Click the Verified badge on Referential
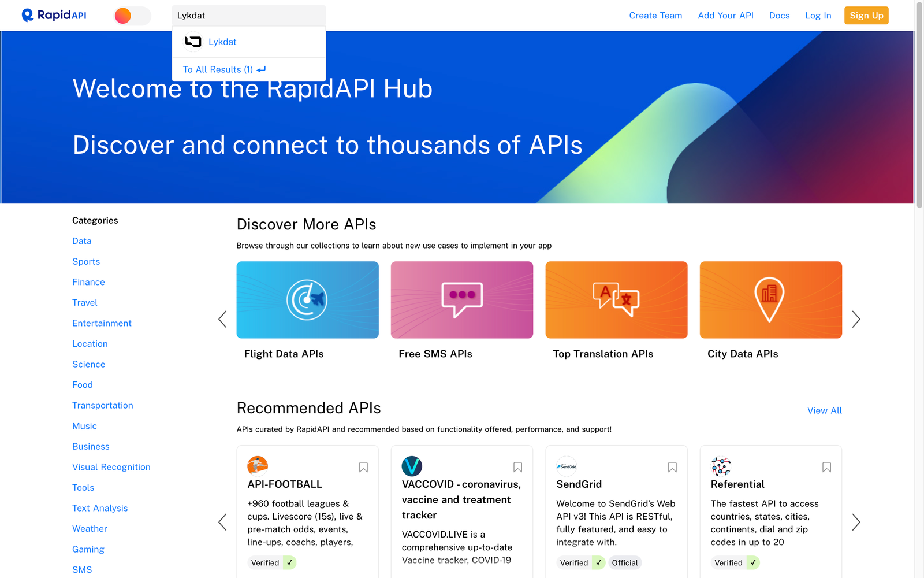 pyautogui.click(x=735, y=563)
